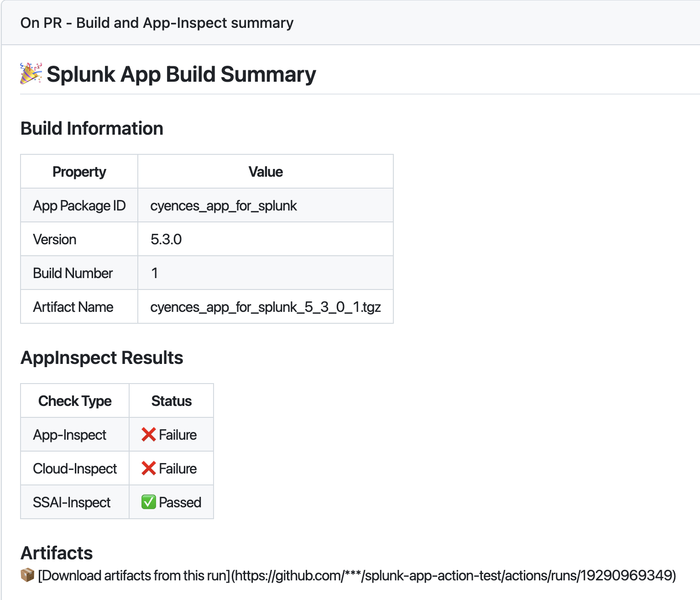This screenshot has height=600, width=700.
Task: Click the On PR - Build and App-Inspect summary title
Action: click(157, 23)
